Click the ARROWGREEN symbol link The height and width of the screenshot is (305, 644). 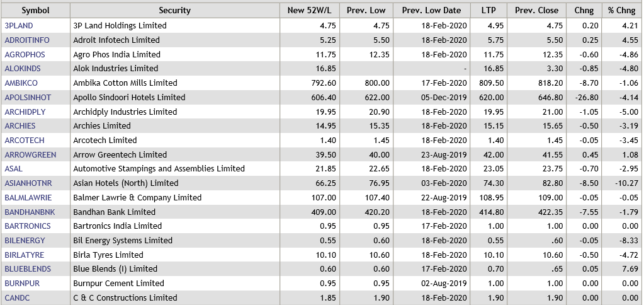tap(30, 154)
